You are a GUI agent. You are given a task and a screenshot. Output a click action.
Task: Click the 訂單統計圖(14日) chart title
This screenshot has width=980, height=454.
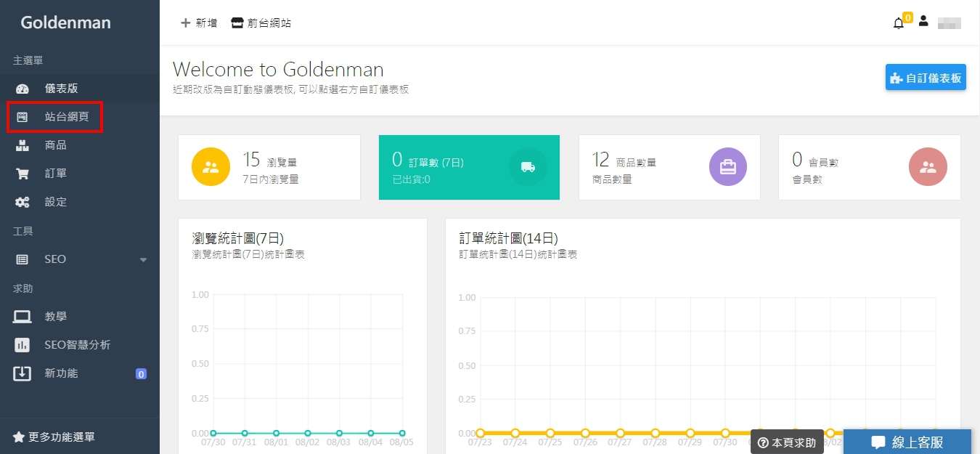508,238
